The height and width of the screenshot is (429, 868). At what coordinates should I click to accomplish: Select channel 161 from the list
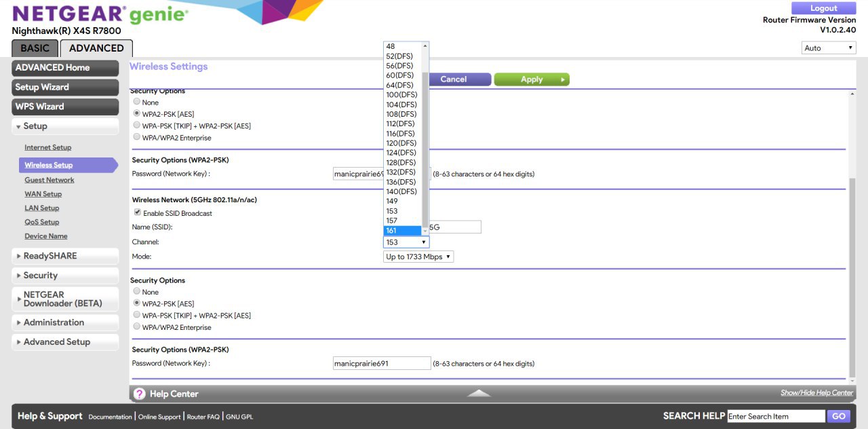coord(403,231)
